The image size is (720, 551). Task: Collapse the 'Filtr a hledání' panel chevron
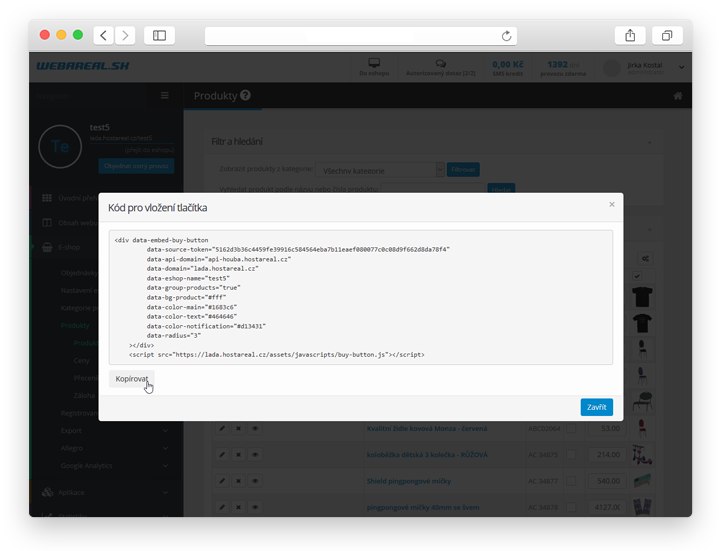[649, 142]
